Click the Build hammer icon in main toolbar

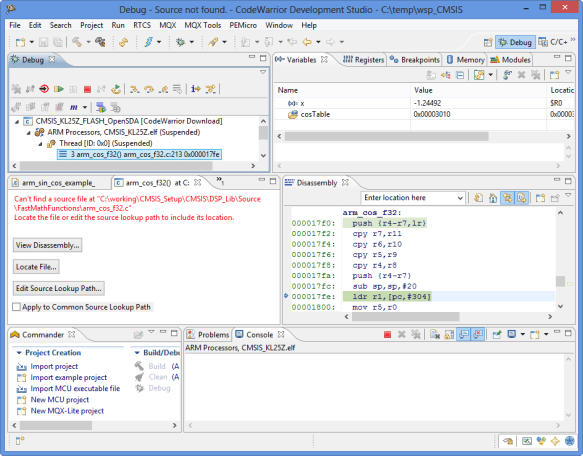(x=77, y=42)
